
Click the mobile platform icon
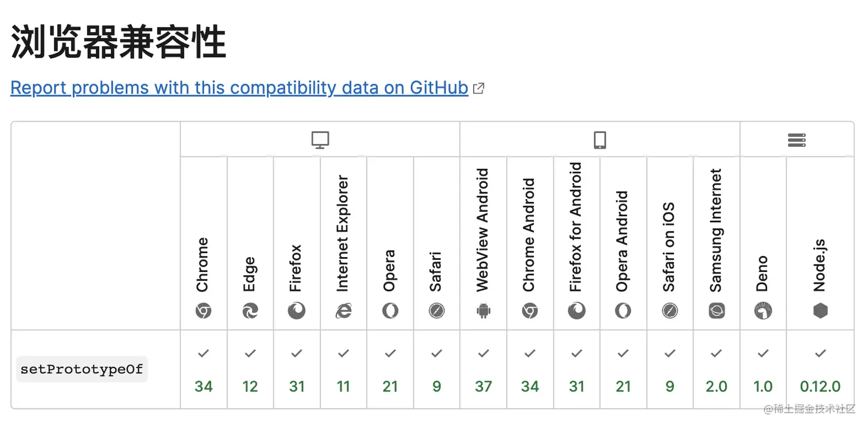(x=600, y=140)
